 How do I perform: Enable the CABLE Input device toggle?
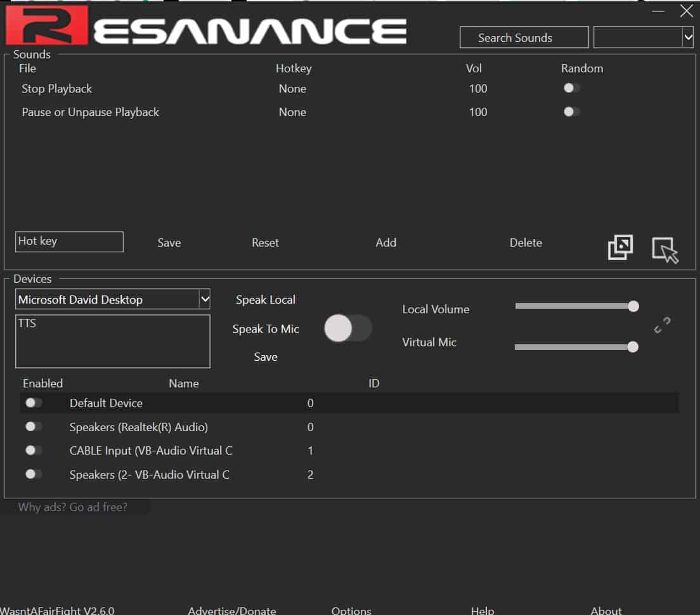pyautogui.click(x=34, y=450)
